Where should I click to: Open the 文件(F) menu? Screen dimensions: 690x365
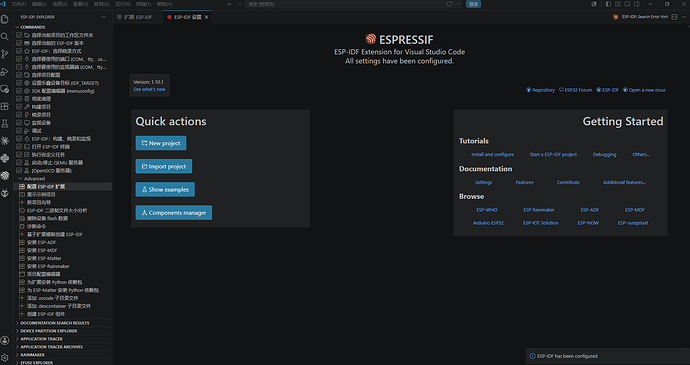(18, 4)
